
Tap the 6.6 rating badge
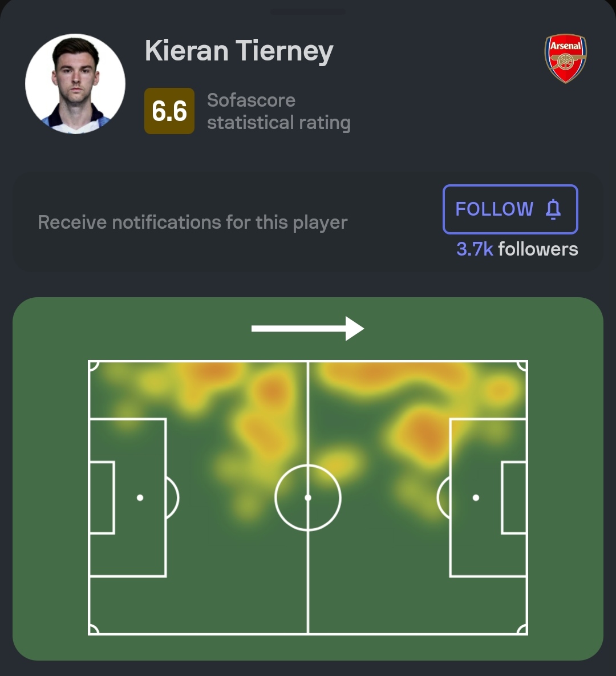click(169, 111)
